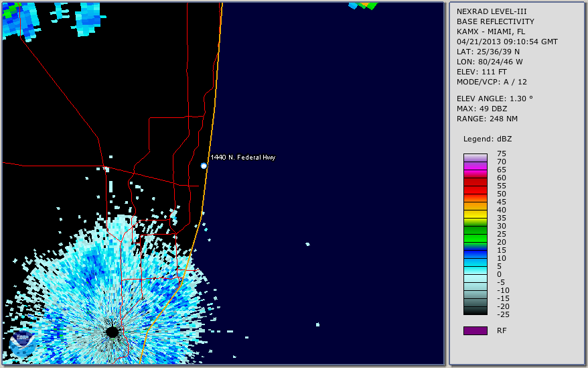Select the BASE REFLECTIVITY text line
The height and width of the screenshot is (368, 588).
[x=496, y=21]
